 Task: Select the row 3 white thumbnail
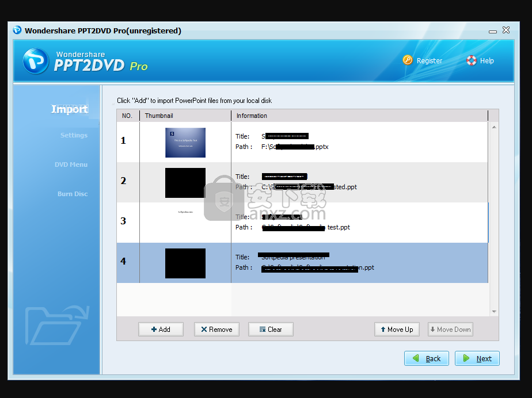click(x=185, y=223)
